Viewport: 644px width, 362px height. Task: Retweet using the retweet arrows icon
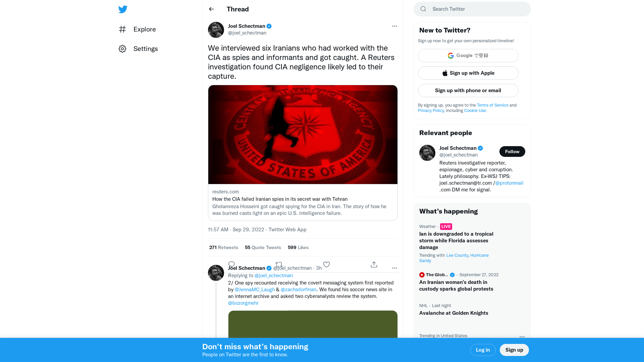(x=279, y=264)
